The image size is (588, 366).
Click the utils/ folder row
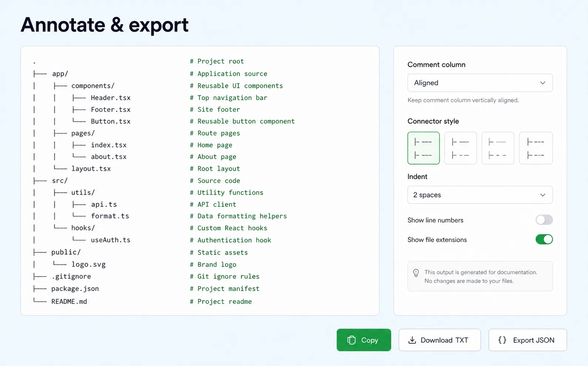click(x=83, y=192)
